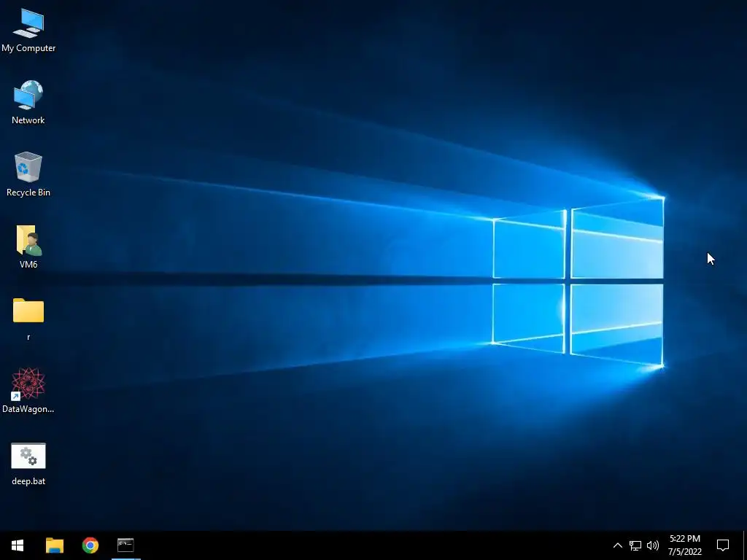Open the Windows Start menu
747x560 pixels.
18,545
